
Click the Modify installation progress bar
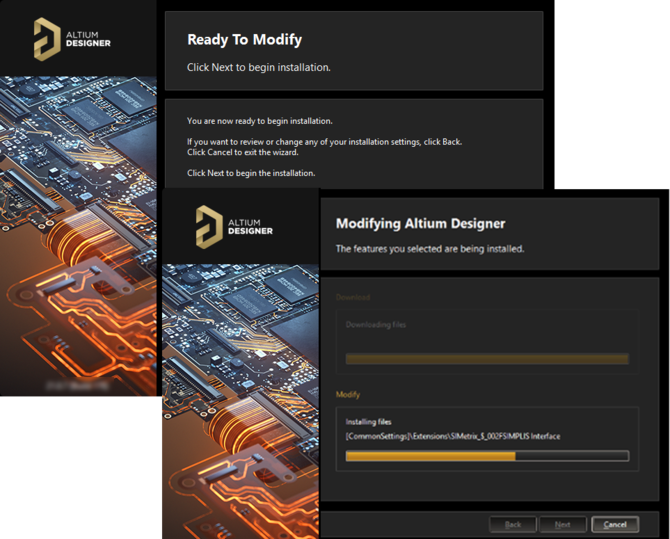pos(486,456)
